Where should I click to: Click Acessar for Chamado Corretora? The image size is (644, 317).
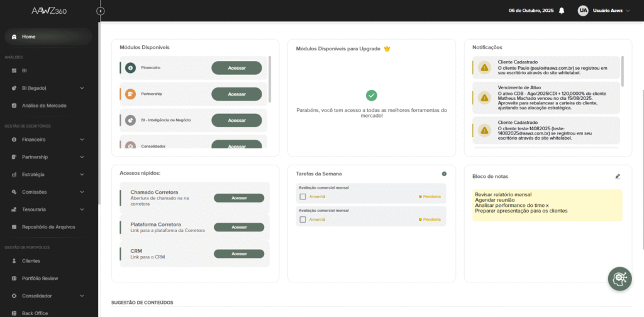[239, 197]
